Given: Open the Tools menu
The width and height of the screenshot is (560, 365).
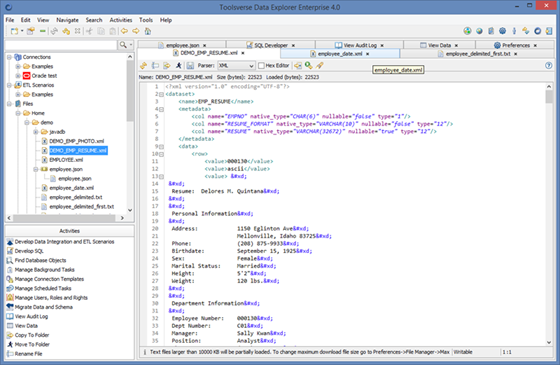Looking at the screenshot, I should click(x=146, y=20).
